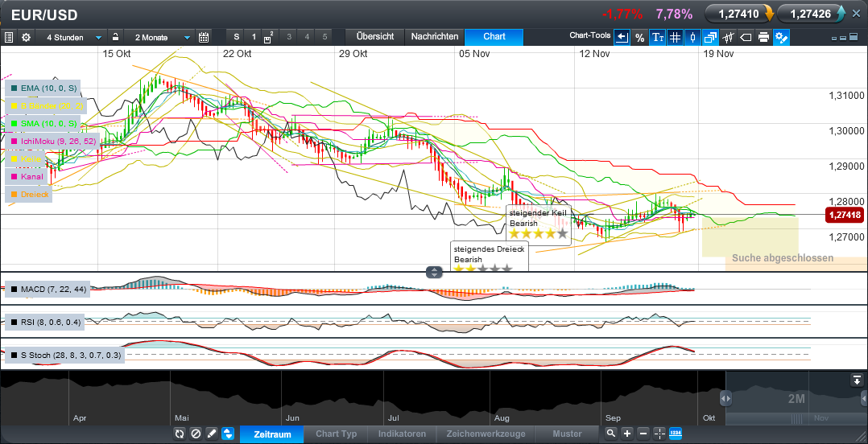Enable the crosshair cursor icon

[x=659, y=434]
